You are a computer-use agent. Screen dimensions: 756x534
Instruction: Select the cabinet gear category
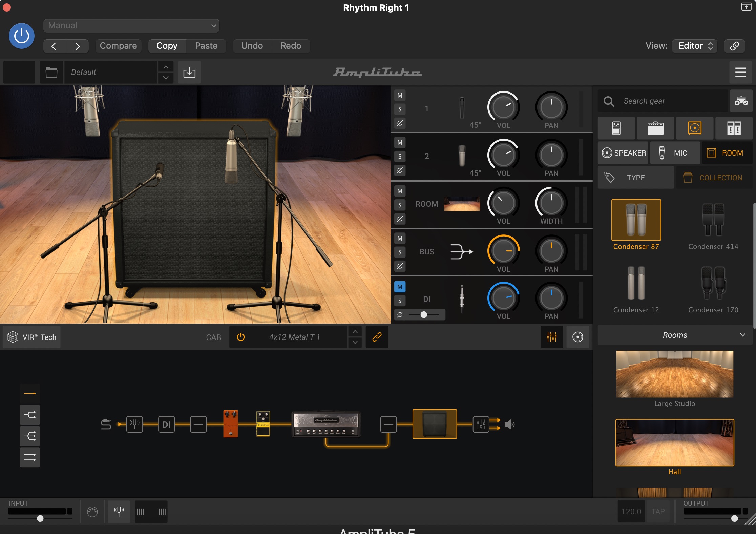[695, 128]
